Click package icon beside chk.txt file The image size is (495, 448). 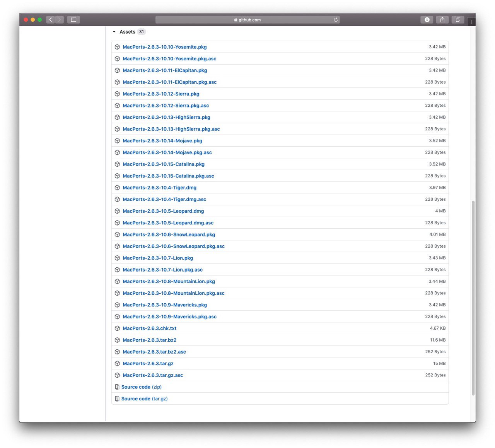(x=117, y=328)
